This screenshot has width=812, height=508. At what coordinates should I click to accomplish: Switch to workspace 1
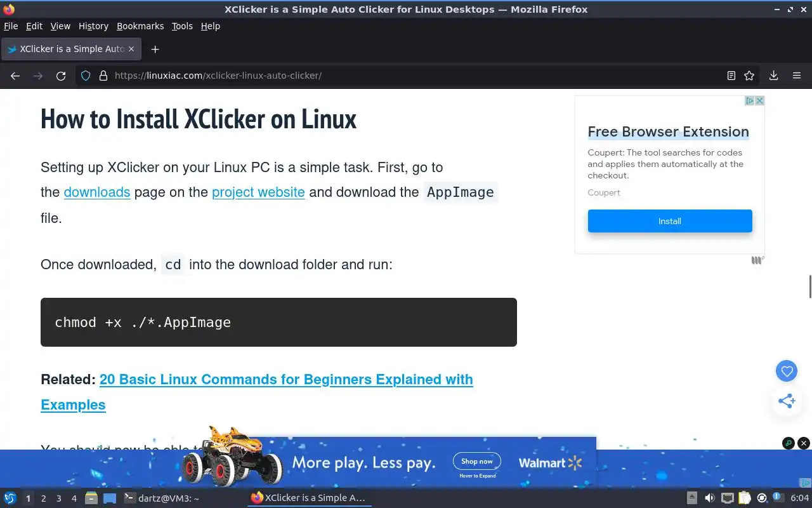(28, 498)
